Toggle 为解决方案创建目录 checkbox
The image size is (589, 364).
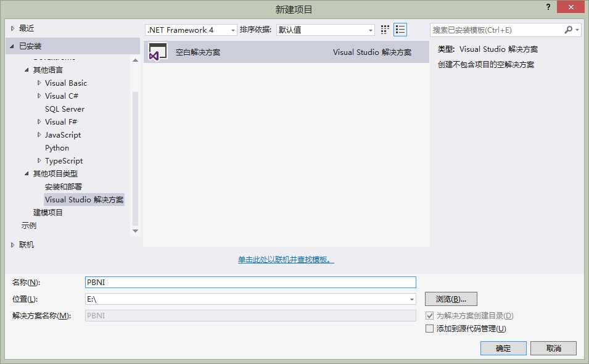tap(429, 315)
